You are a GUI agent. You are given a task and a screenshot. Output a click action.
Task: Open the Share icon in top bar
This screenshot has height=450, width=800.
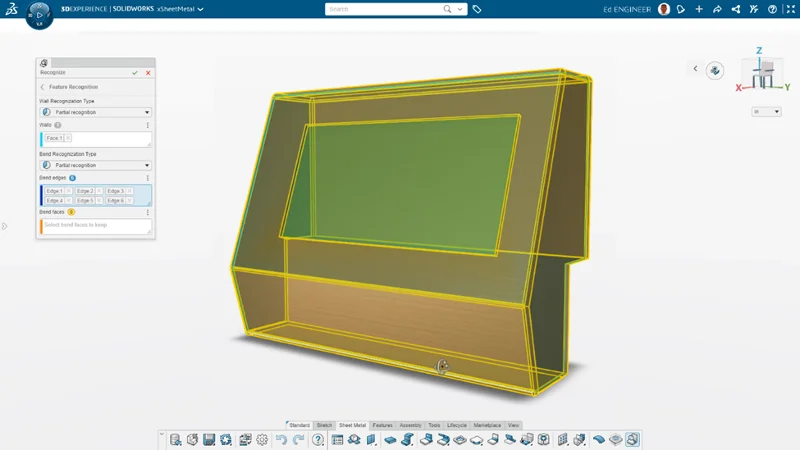[736, 9]
